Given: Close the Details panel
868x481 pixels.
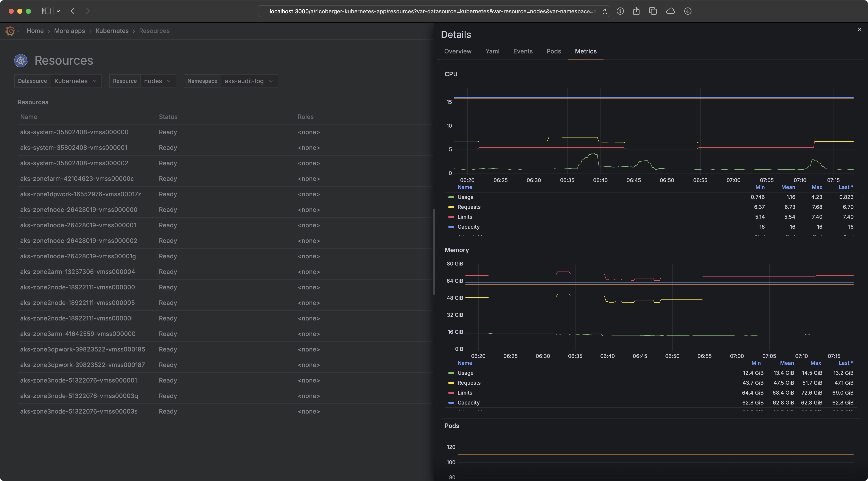Looking at the screenshot, I should 859,29.
